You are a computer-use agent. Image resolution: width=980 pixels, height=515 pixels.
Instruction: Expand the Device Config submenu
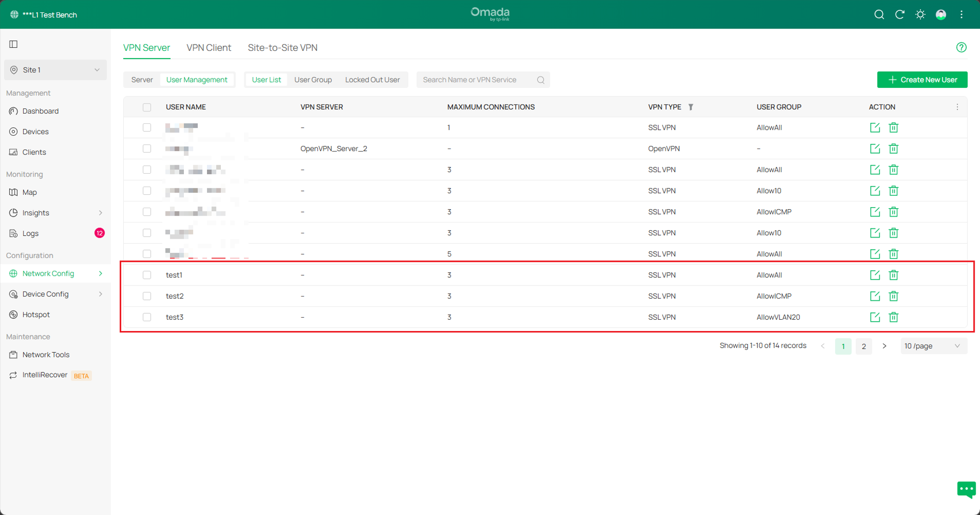[101, 294]
